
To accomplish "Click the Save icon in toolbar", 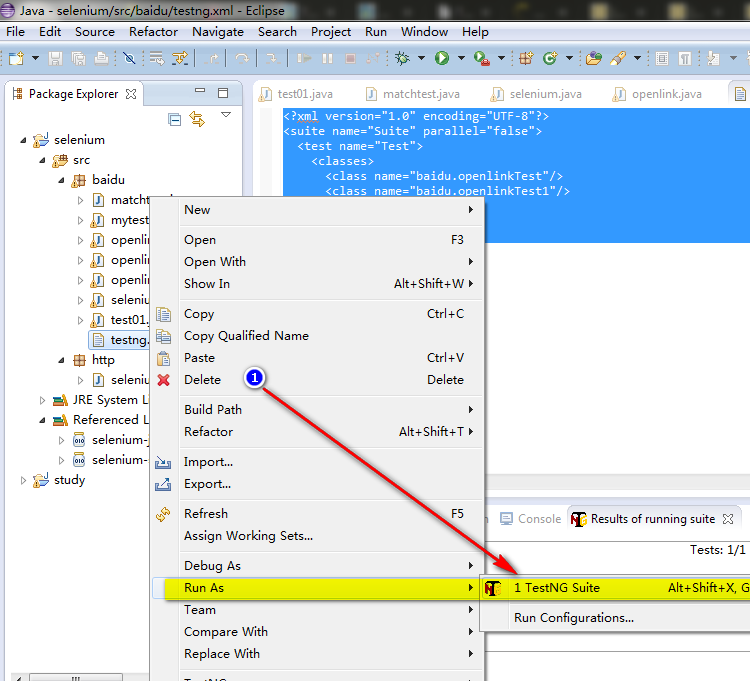I will (55, 59).
